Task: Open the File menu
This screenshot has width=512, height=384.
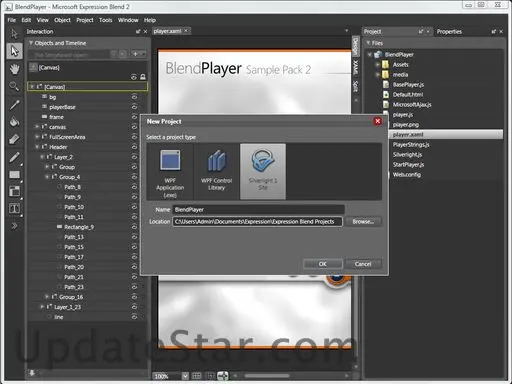Action: point(12,20)
